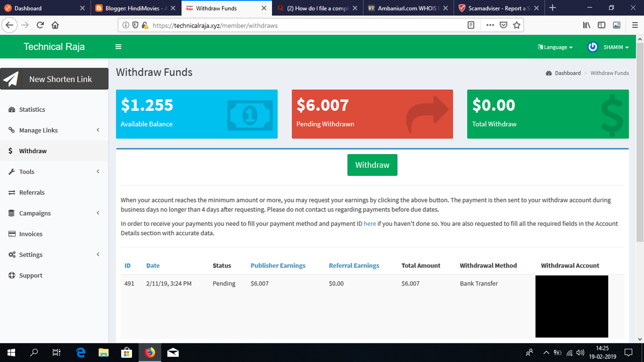Viewport: 644px width, 362px height.
Task: Open the SHAMIM user dropdown
Action: (616, 47)
